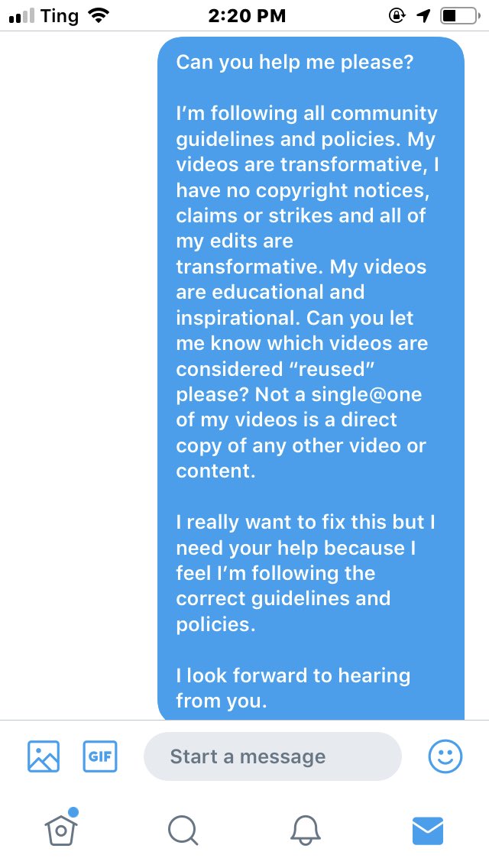The width and height of the screenshot is (489, 868).
Task: Tap the rotation lock status icon
Action: (x=397, y=15)
